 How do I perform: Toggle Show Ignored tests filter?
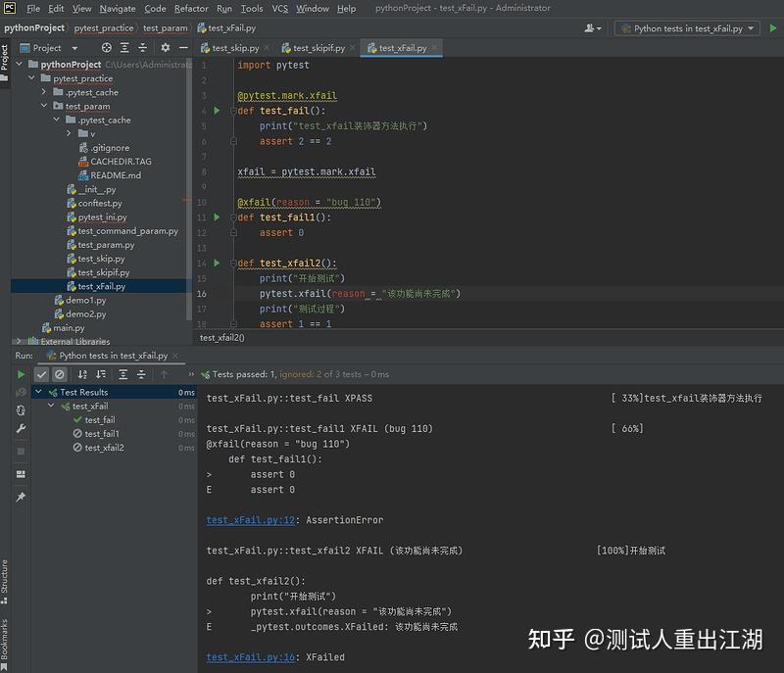tap(57, 374)
